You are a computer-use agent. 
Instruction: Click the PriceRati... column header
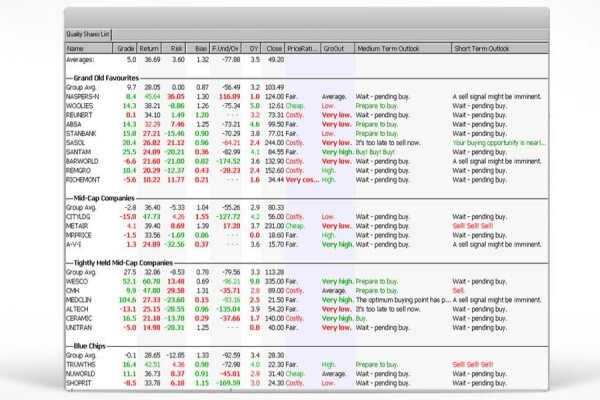point(303,49)
